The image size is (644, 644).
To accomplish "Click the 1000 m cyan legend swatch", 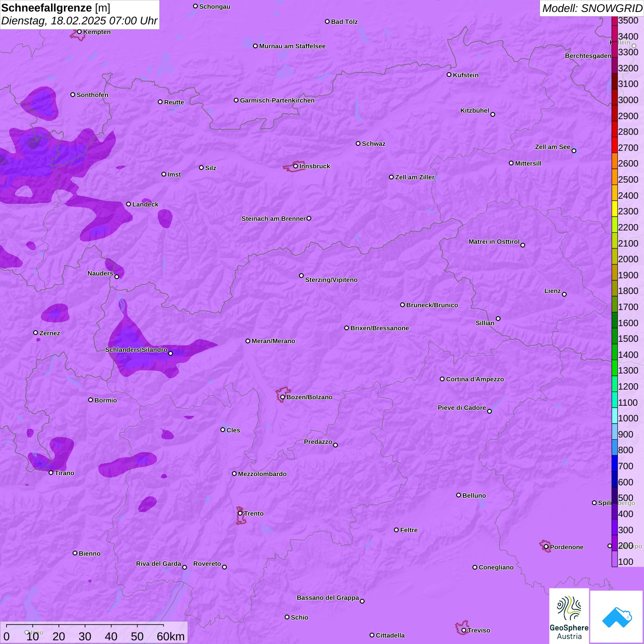I will [615, 415].
